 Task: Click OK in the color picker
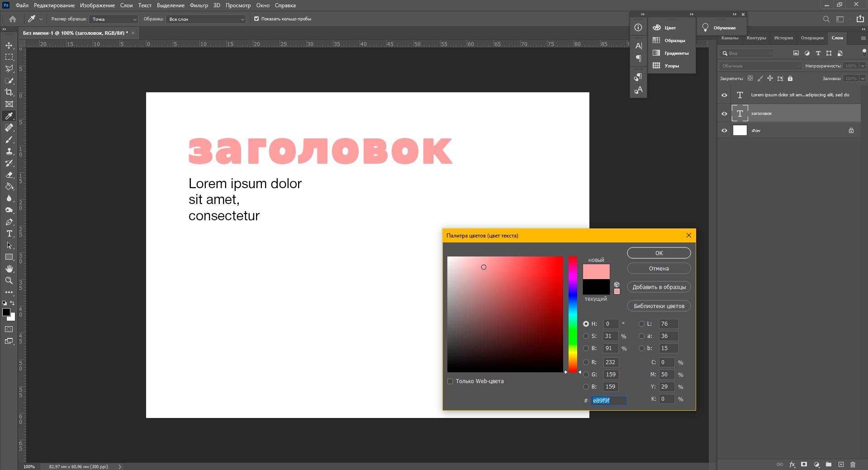[659, 253]
